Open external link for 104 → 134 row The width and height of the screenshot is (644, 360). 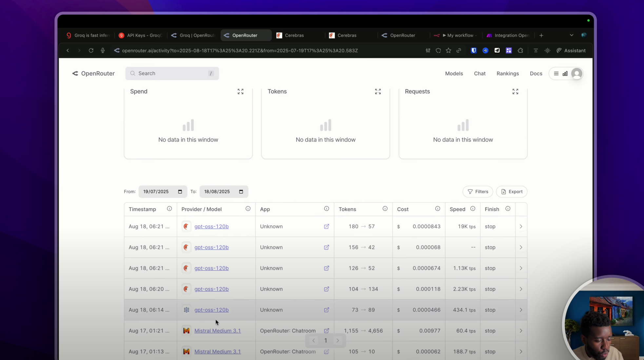click(326, 289)
